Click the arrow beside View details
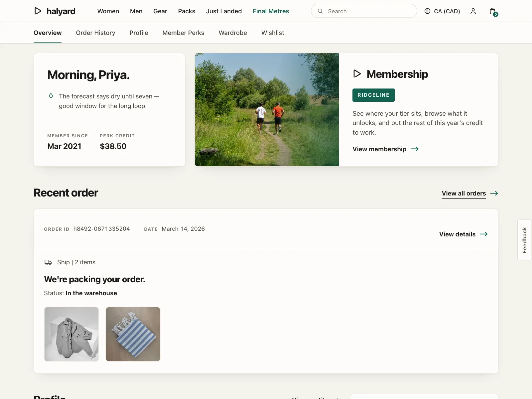Viewport: 532px width, 399px height. tap(484, 234)
